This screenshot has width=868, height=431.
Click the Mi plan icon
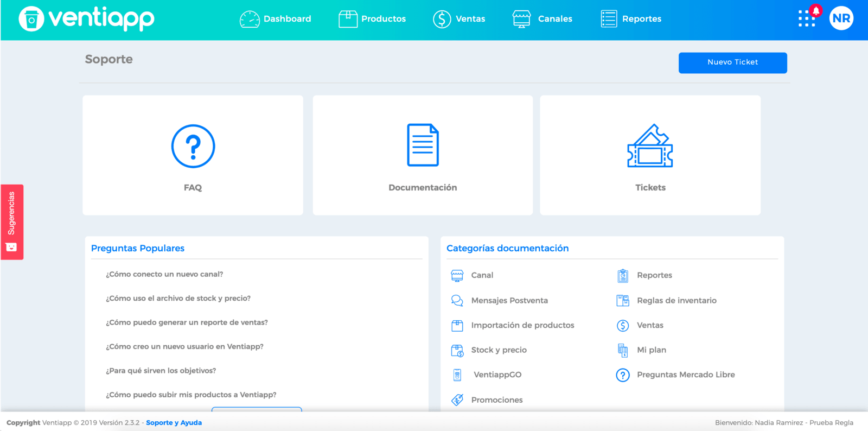click(623, 351)
